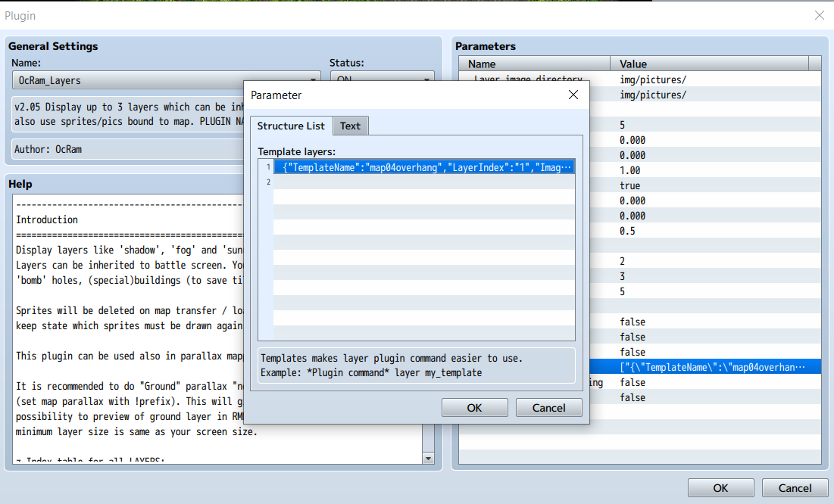The image size is (834, 504).
Task: Switch to the Text tab
Action: pos(350,126)
